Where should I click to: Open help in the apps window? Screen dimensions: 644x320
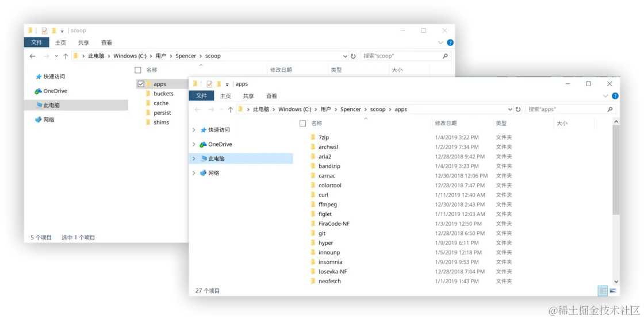615,96
